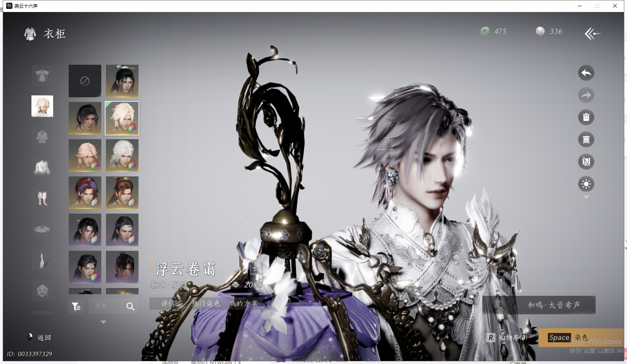627x364 pixels.
Task: Select the mask category icon in sidebar
Action: tap(42, 290)
